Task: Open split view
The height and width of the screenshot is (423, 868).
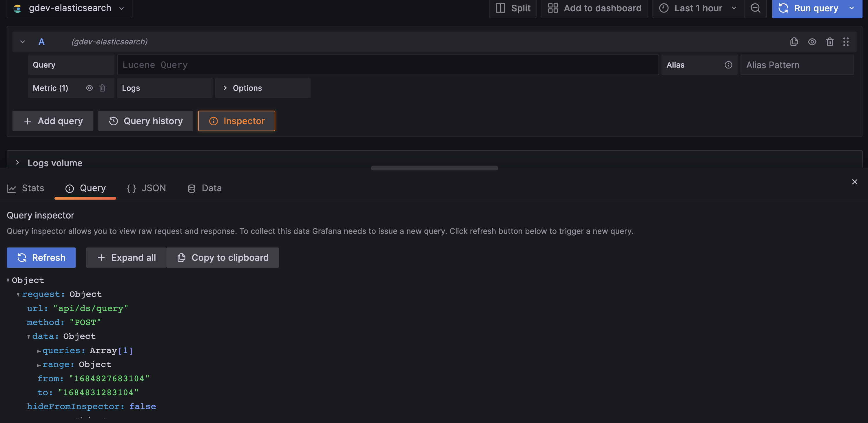Action: (x=513, y=8)
